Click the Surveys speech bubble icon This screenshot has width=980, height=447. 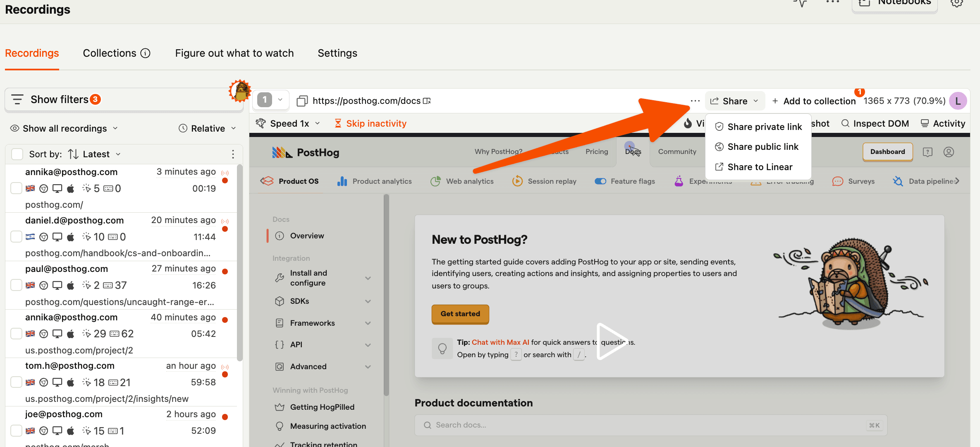[x=837, y=181]
